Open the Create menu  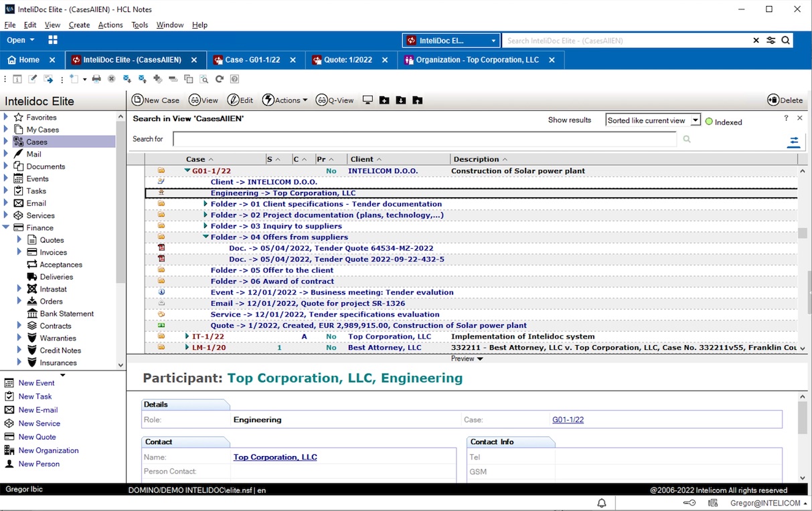(x=79, y=25)
